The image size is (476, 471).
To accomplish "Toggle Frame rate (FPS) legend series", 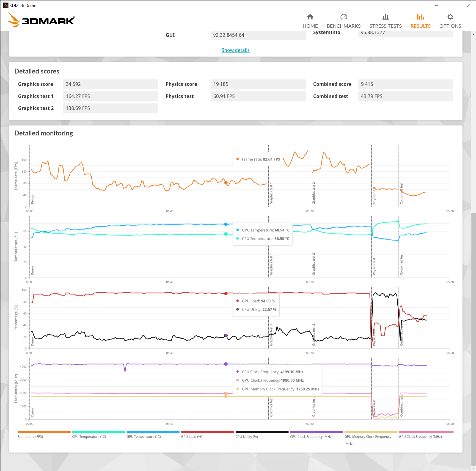I will pyautogui.click(x=30, y=437).
